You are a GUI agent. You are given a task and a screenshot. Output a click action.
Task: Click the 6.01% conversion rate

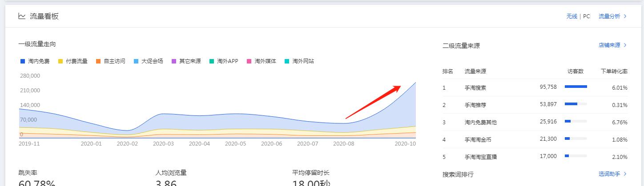pyautogui.click(x=620, y=88)
